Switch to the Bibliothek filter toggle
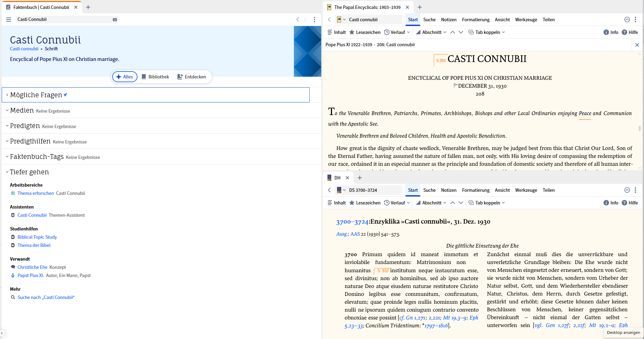The image size is (644, 339). pos(155,76)
